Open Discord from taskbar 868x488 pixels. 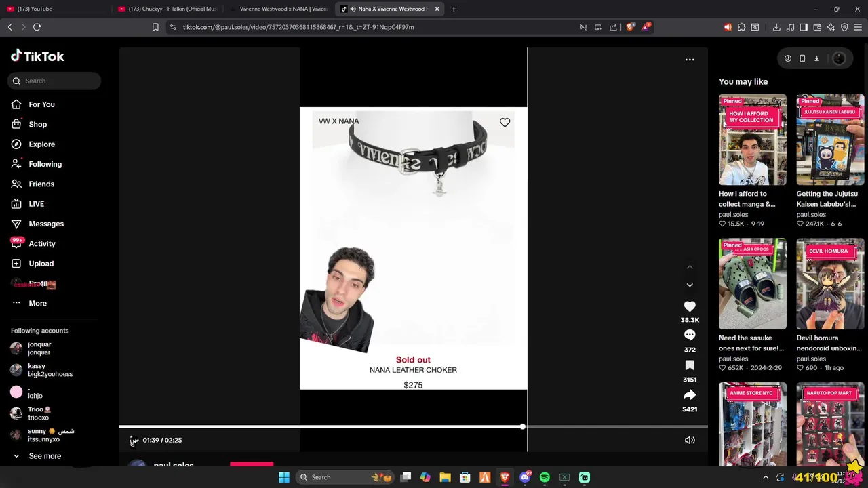click(525, 477)
